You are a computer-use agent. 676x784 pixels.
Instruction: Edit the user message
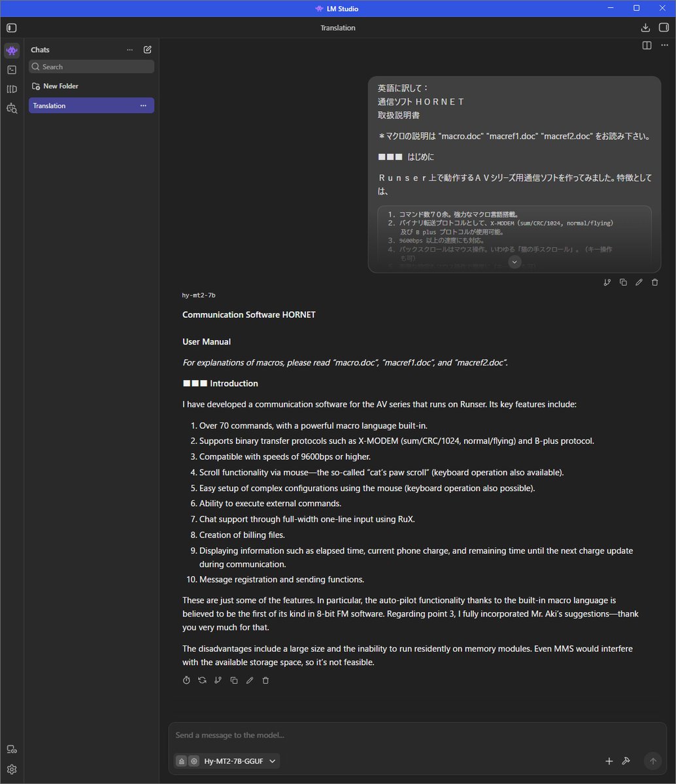[x=639, y=282]
